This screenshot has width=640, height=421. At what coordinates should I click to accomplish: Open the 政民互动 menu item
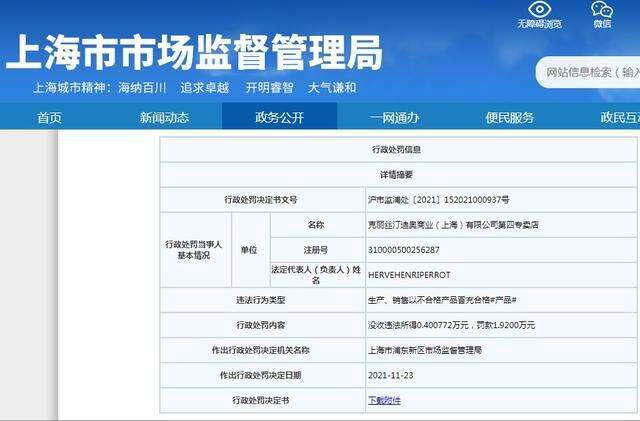tap(620, 118)
